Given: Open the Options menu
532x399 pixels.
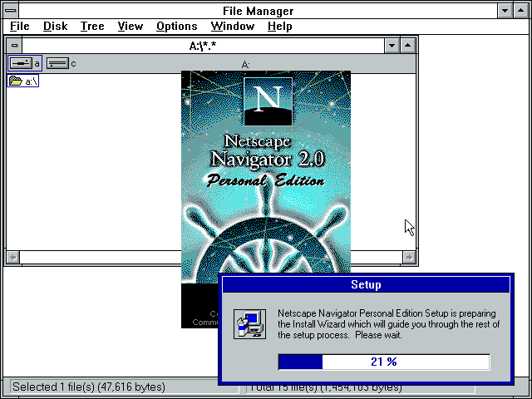Looking at the screenshot, I should click(177, 26).
